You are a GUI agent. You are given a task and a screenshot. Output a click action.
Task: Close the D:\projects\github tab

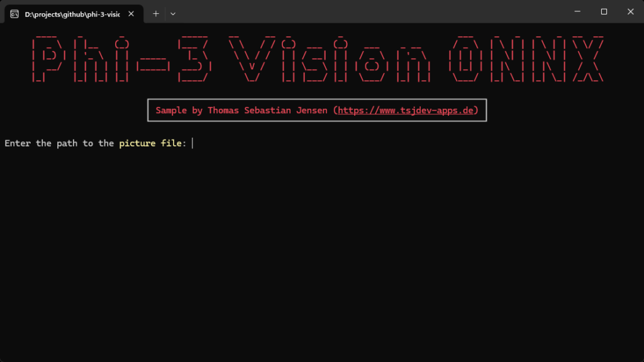132,13
